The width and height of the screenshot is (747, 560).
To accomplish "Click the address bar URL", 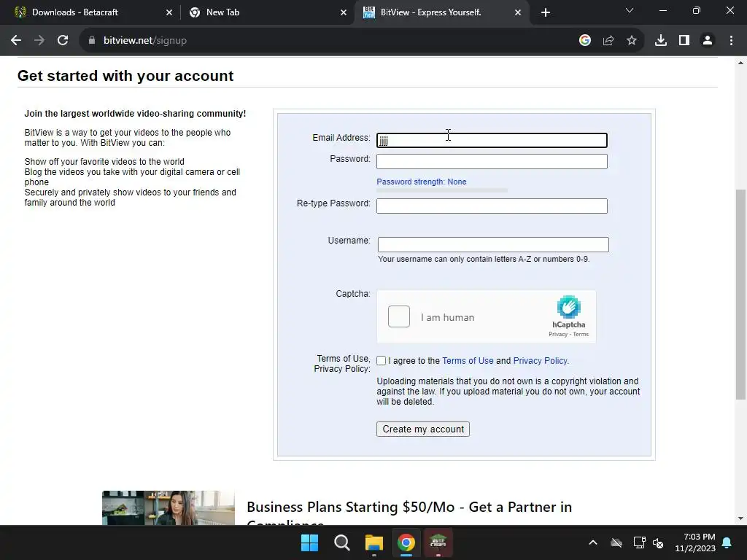I will [x=145, y=41].
